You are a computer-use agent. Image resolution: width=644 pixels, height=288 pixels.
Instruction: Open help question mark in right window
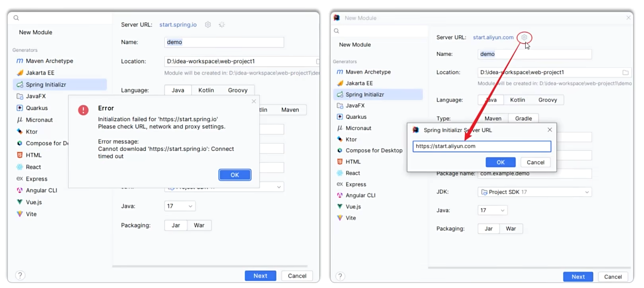[340, 276]
